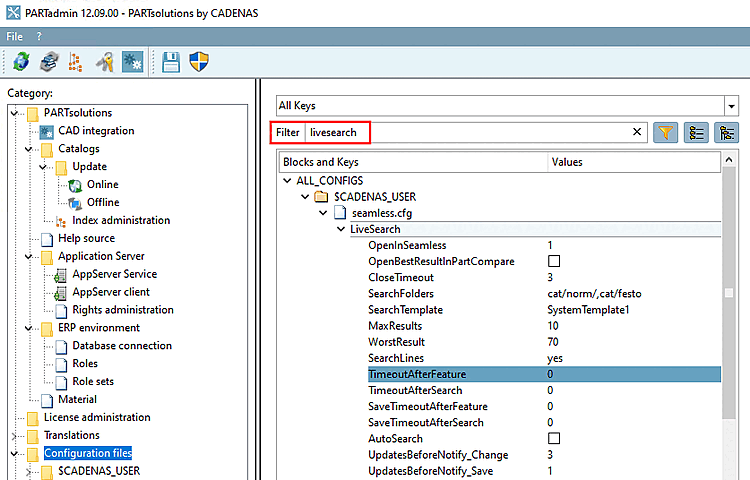The image size is (750, 480).
Task: Clear the filter text with X
Action: (638, 132)
